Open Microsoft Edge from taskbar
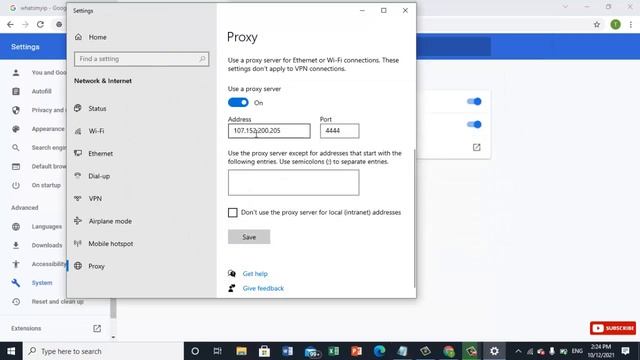 [380, 351]
